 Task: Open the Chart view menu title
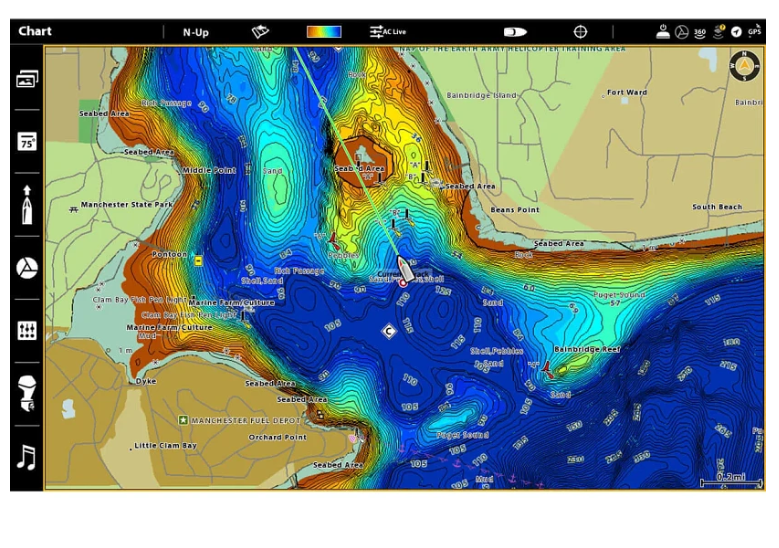pyautogui.click(x=35, y=31)
